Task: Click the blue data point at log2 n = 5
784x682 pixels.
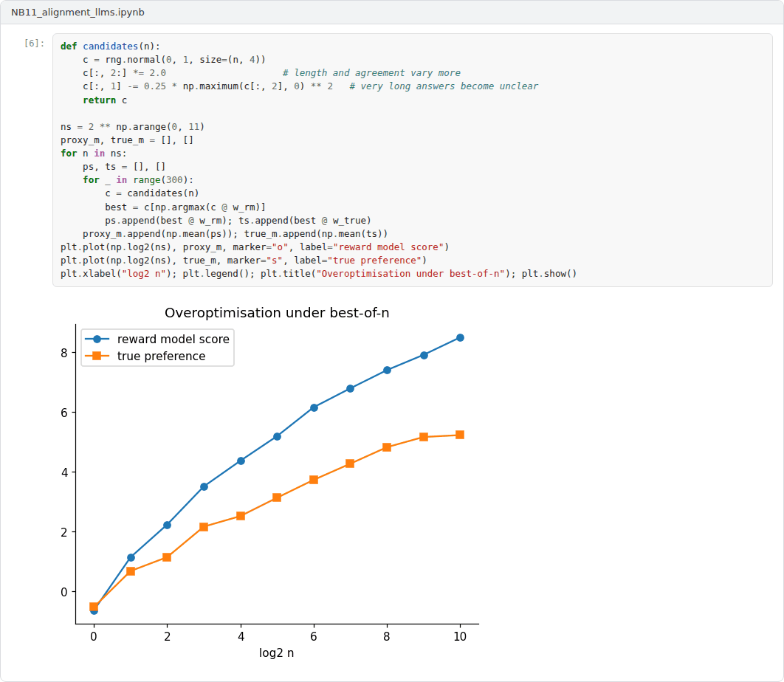Action: 277,436
